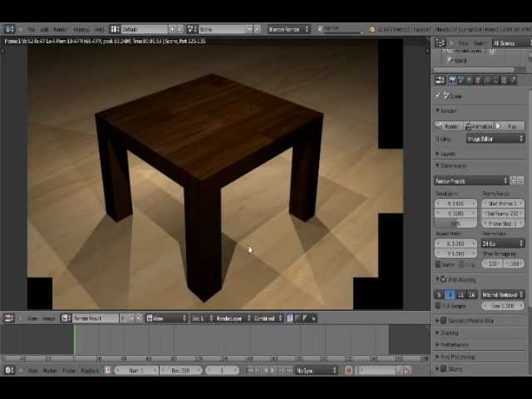Open the Display Image Editor dropdown
Screen dimensions: 532x399
tap(495, 139)
